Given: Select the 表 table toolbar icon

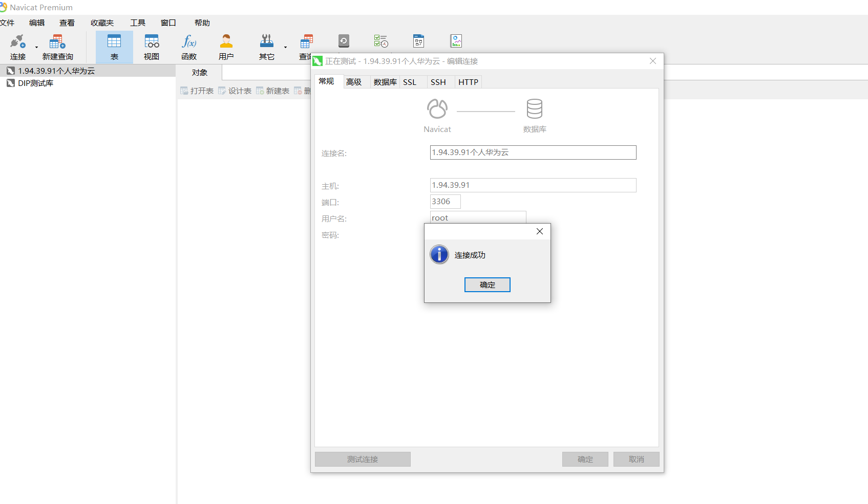Looking at the screenshot, I should (x=114, y=47).
